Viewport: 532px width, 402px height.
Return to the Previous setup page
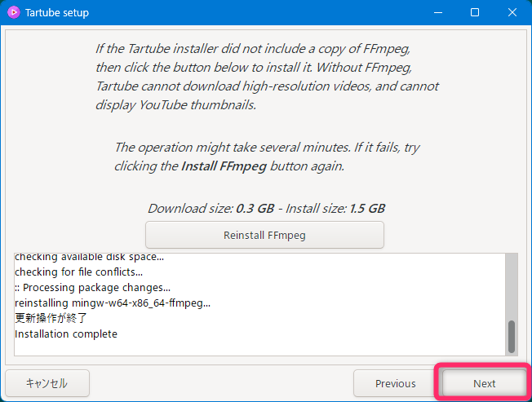click(395, 383)
